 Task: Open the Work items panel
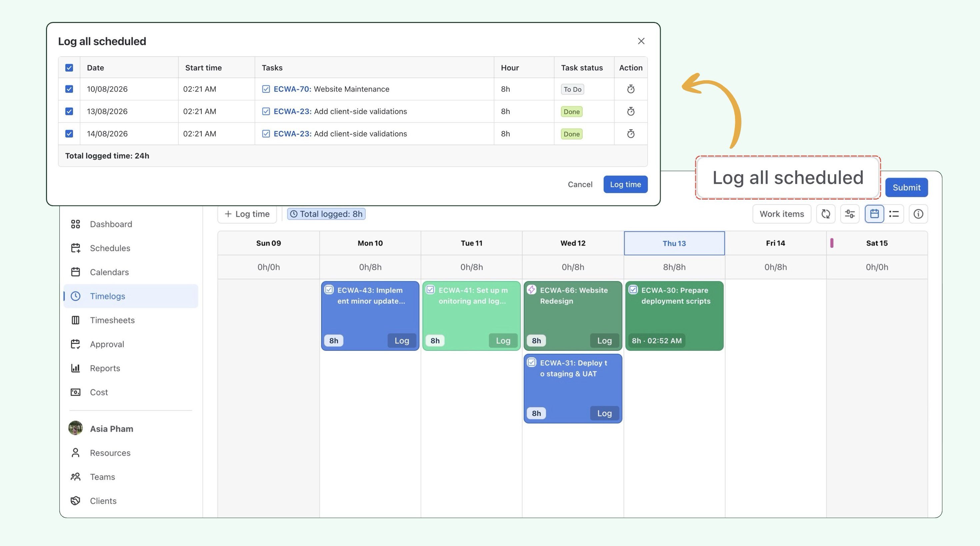(x=781, y=214)
